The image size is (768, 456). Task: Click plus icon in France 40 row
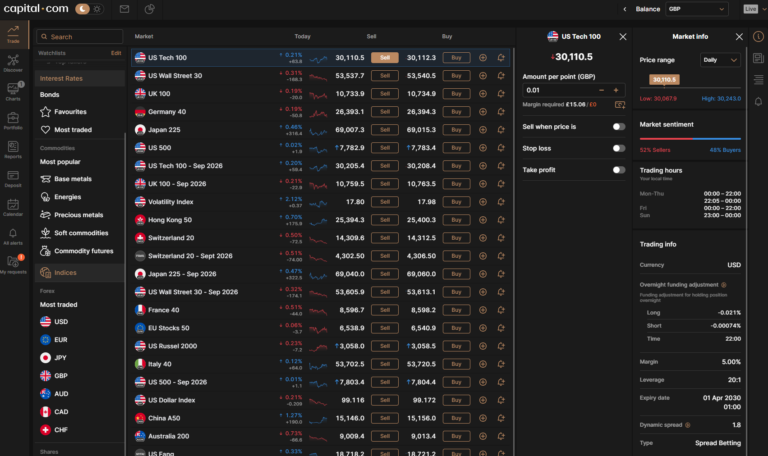tap(483, 310)
